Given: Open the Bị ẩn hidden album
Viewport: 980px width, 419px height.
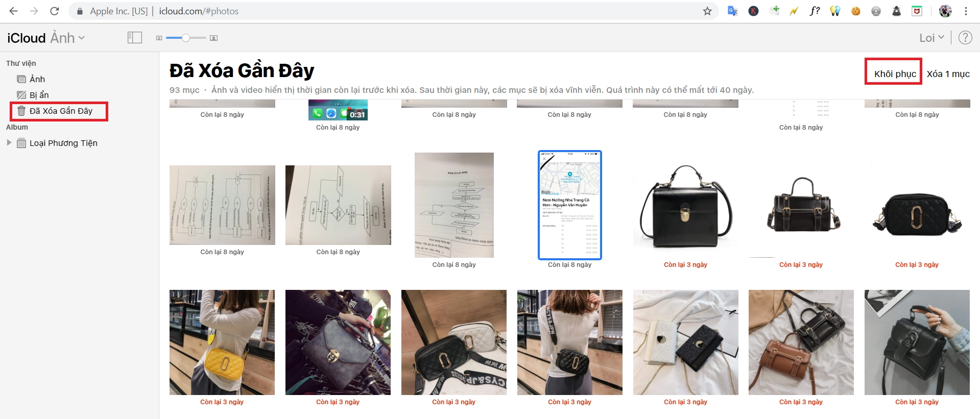Looking at the screenshot, I should [39, 95].
